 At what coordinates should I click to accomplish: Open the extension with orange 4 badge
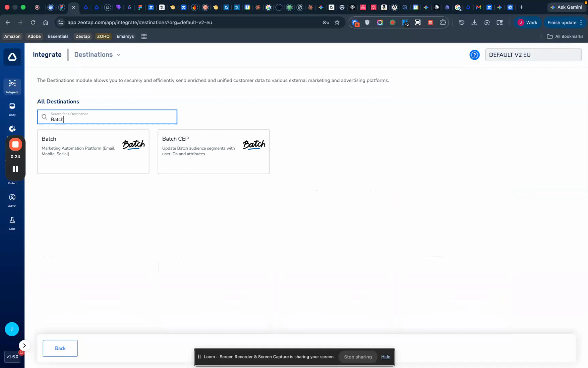point(355,23)
